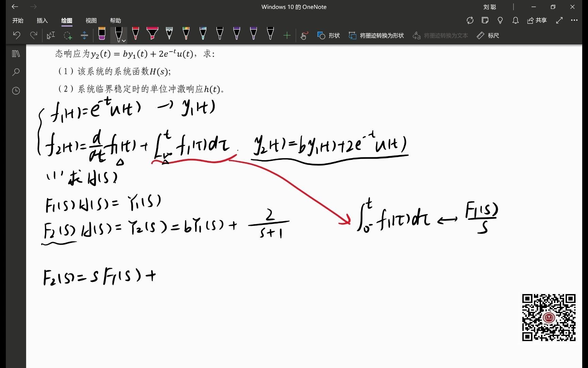Open the feed notes icon
588x368 pixels.
(485, 20)
